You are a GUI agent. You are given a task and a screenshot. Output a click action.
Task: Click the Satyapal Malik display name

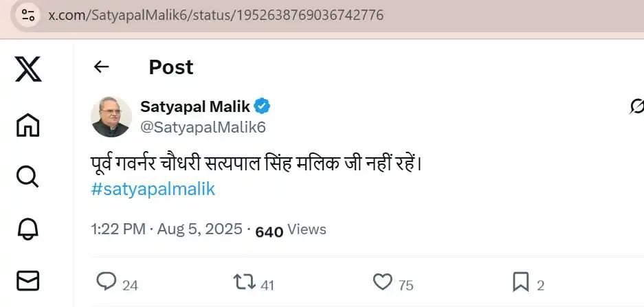pos(195,106)
